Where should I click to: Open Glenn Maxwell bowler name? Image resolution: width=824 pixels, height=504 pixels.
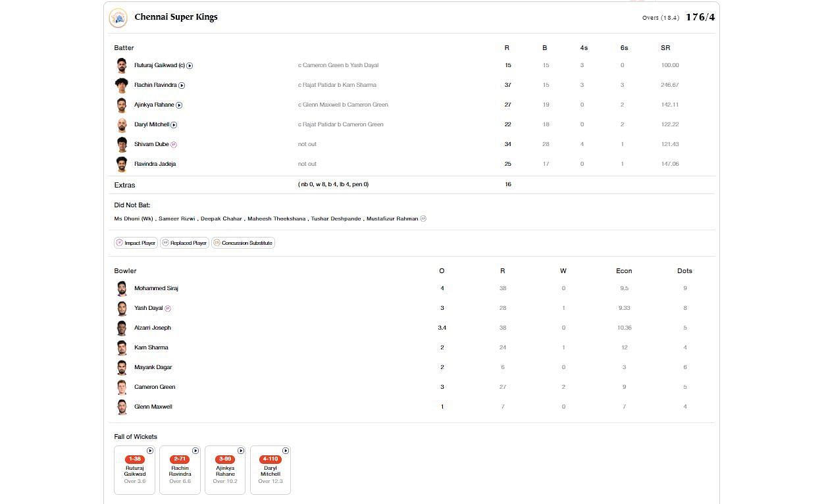tap(153, 407)
